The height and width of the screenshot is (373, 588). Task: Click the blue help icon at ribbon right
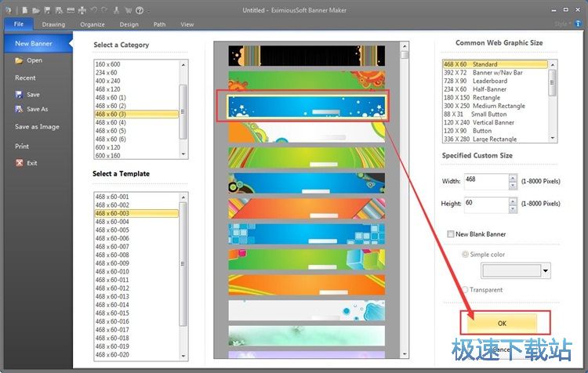(578, 24)
